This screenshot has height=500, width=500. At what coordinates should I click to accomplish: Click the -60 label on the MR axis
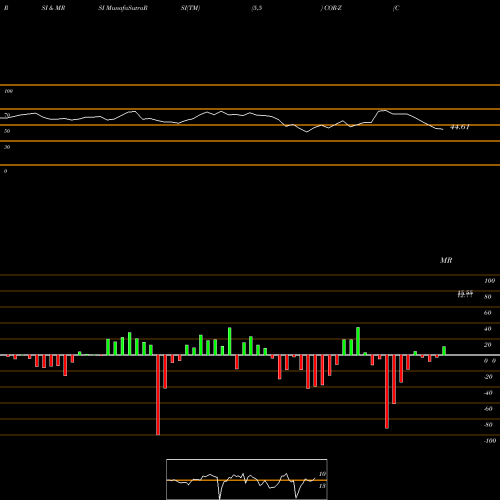488,409
